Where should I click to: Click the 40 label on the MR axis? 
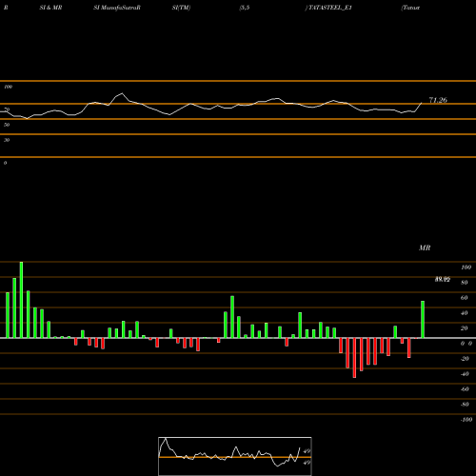(x=464, y=313)
